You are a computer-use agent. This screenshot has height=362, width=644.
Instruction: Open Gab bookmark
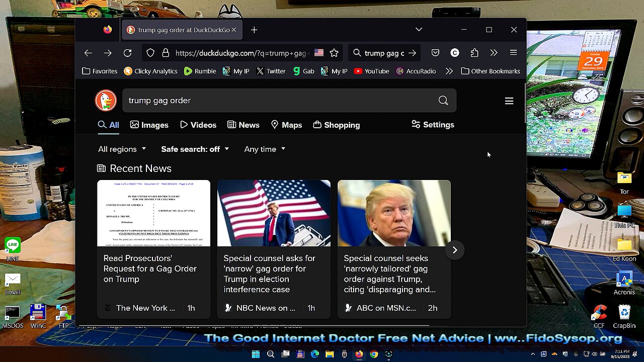click(304, 71)
